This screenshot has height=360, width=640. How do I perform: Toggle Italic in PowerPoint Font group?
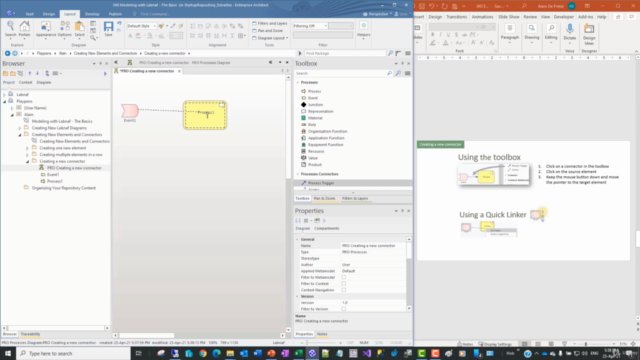click(x=440, y=35)
